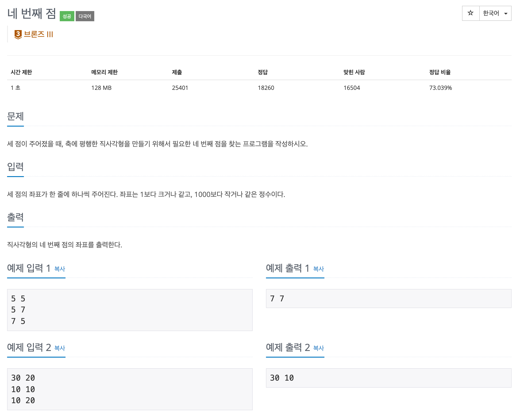Image resolution: width=520 pixels, height=420 pixels.
Task: Click the Bronze III tier badge icon
Action: tap(18, 34)
